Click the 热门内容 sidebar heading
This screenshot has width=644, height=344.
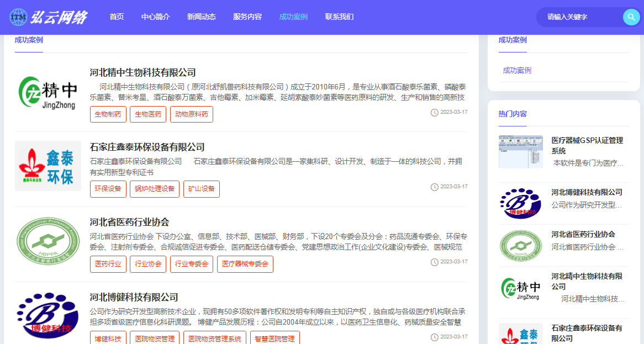[513, 114]
